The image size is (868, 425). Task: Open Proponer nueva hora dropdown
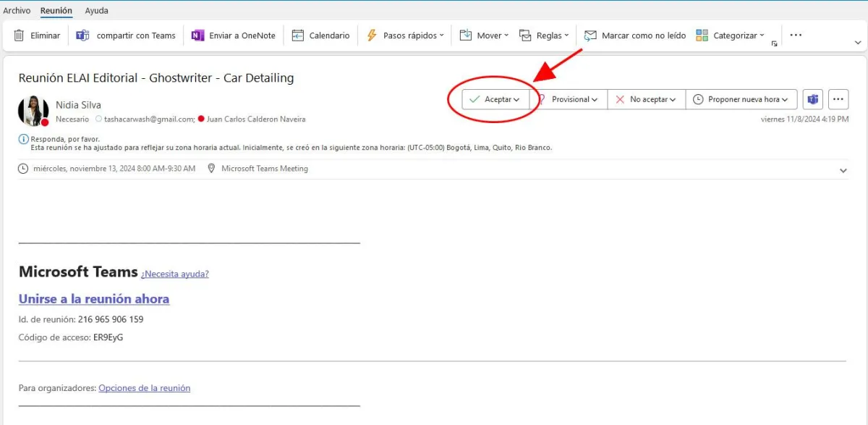point(741,99)
